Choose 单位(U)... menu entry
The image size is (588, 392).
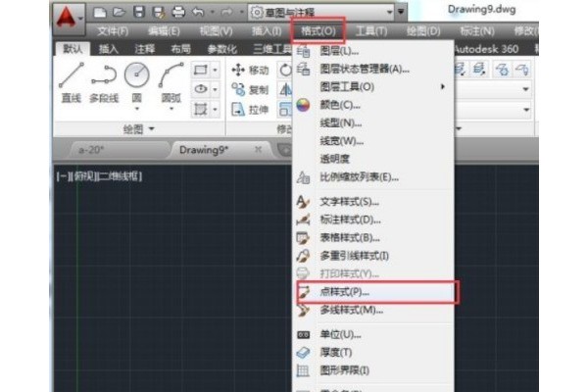click(373, 334)
